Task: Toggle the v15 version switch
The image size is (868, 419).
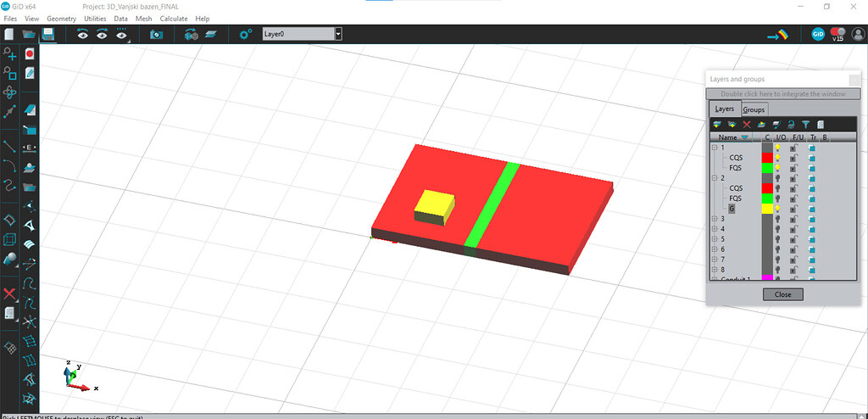Action: pos(837,33)
